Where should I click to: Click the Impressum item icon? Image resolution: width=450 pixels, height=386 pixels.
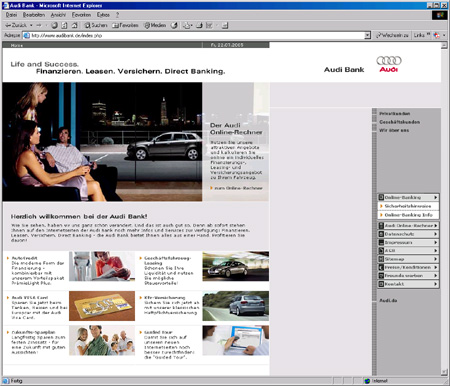(x=381, y=242)
